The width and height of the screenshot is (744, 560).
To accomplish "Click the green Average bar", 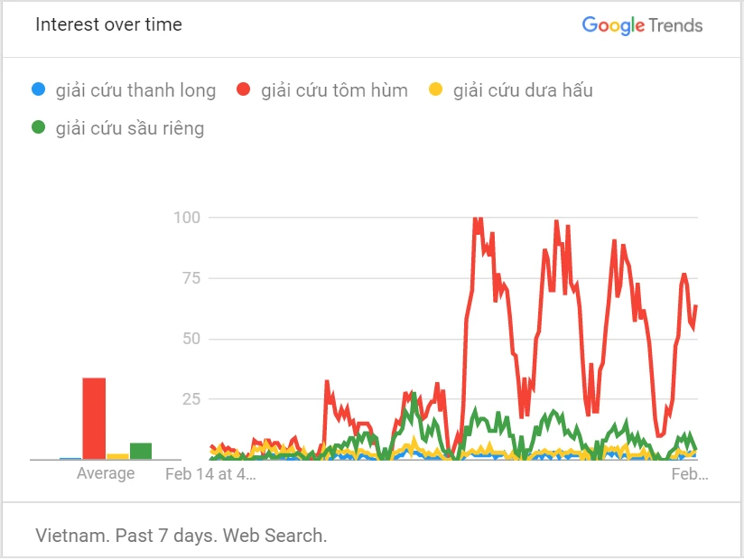I will pyautogui.click(x=141, y=451).
